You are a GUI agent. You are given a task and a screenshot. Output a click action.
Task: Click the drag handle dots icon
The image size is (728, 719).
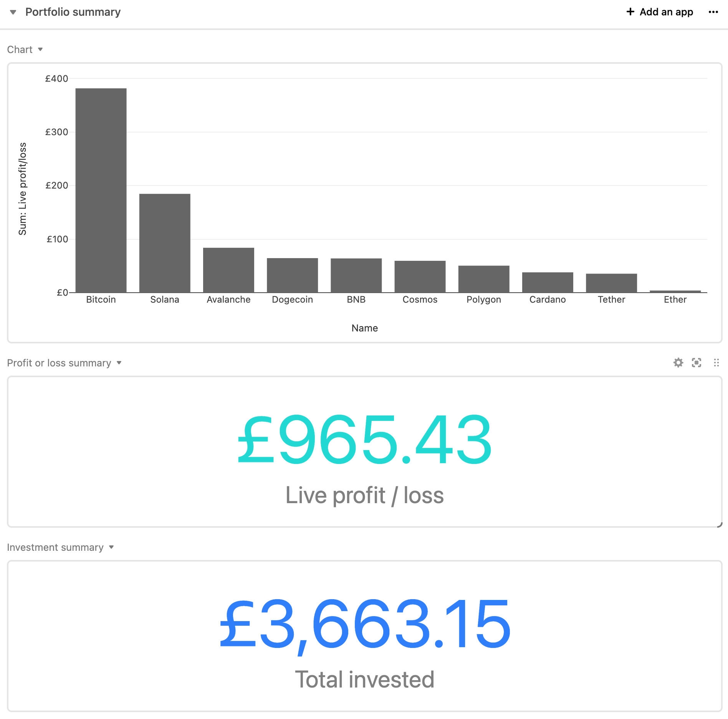pyautogui.click(x=716, y=363)
